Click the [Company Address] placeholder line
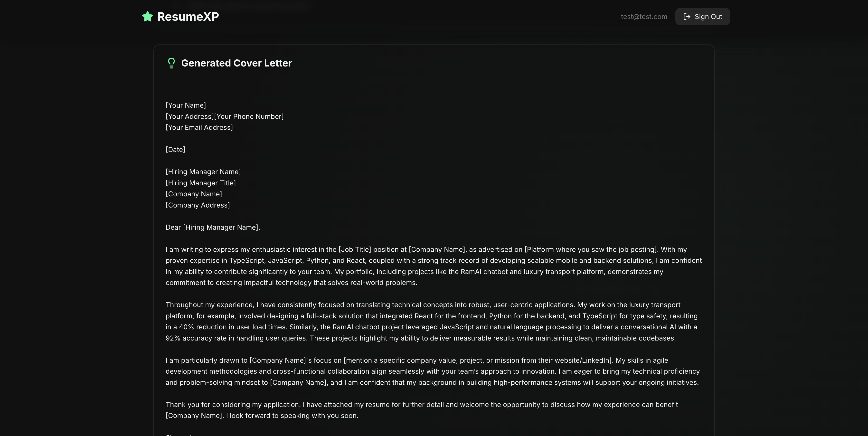The height and width of the screenshot is (436, 868). [x=198, y=205]
